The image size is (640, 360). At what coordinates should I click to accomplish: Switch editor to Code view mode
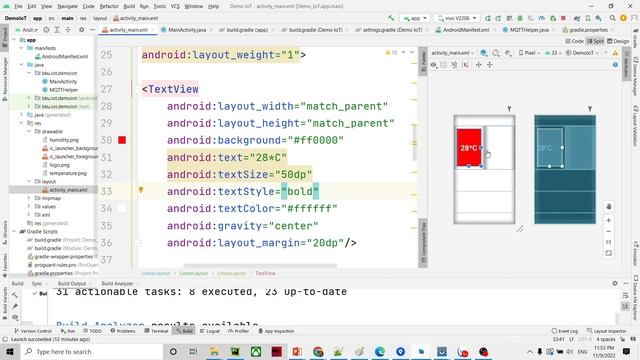[575, 41]
